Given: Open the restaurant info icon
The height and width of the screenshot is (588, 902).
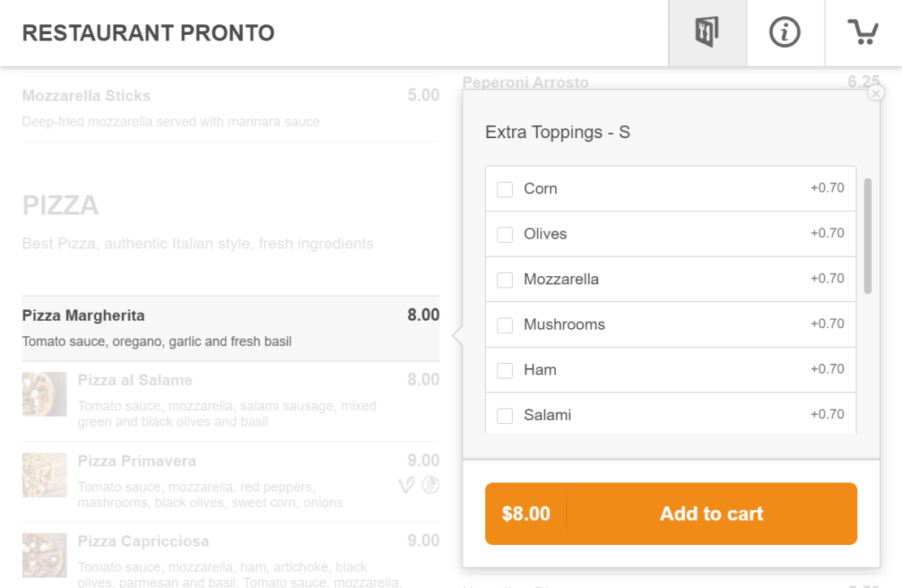Looking at the screenshot, I should (x=785, y=33).
